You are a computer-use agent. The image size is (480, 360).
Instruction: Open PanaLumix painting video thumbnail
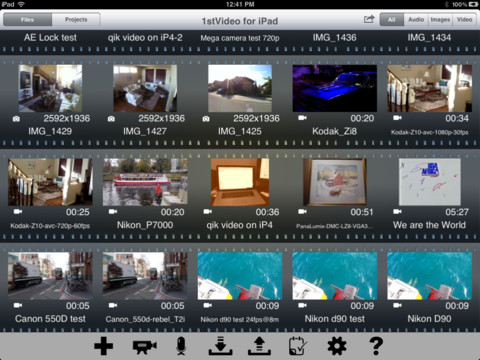(x=335, y=182)
